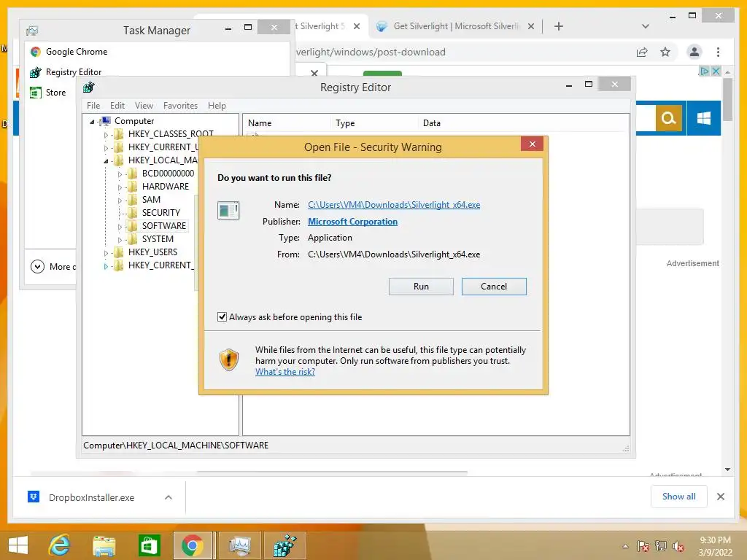Image resolution: width=747 pixels, height=560 pixels.
Task: Click Cancel in the Security Warning dialog
Action: [x=494, y=286]
